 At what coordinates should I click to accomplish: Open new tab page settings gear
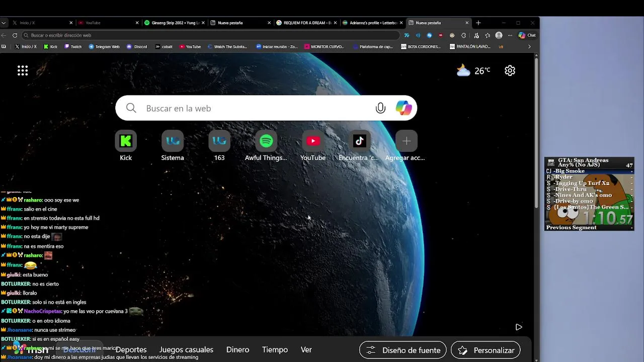[x=510, y=71]
